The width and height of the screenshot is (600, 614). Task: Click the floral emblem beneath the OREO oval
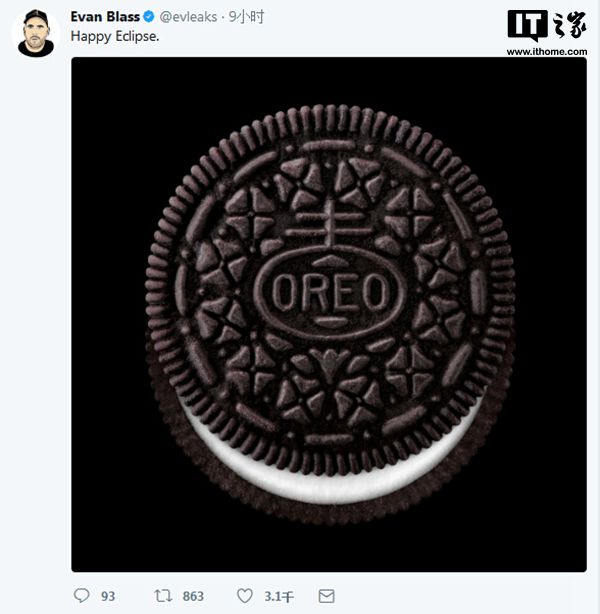330,366
